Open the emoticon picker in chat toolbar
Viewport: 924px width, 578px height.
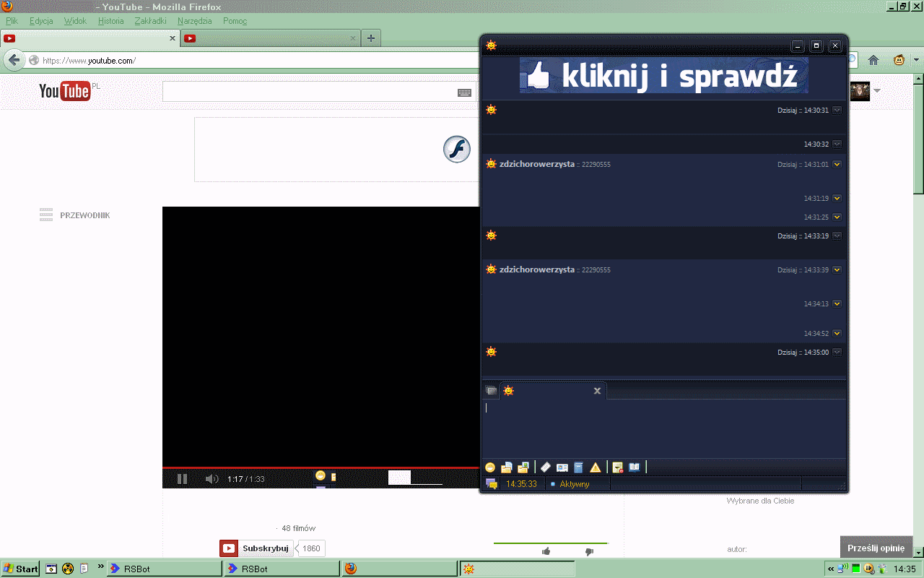click(x=490, y=467)
